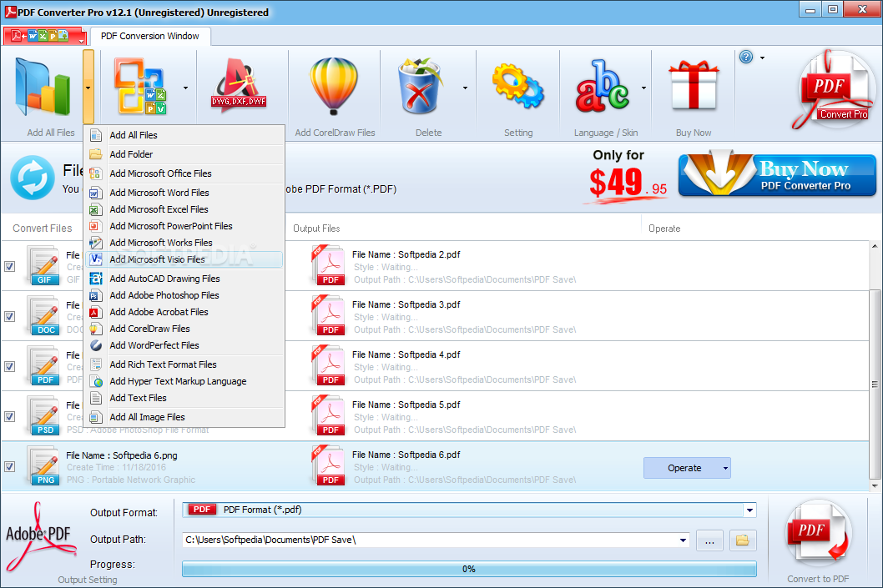This screenshot has width=883, height=588.
Task: Uncheck the PDF source file row checkbox
Action: [x=9, y=366]
